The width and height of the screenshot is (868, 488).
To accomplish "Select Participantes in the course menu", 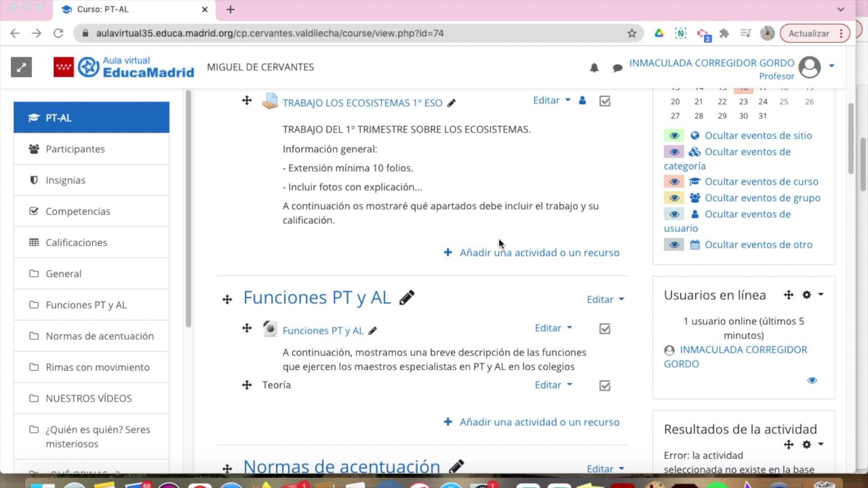I will click(75, 149).
